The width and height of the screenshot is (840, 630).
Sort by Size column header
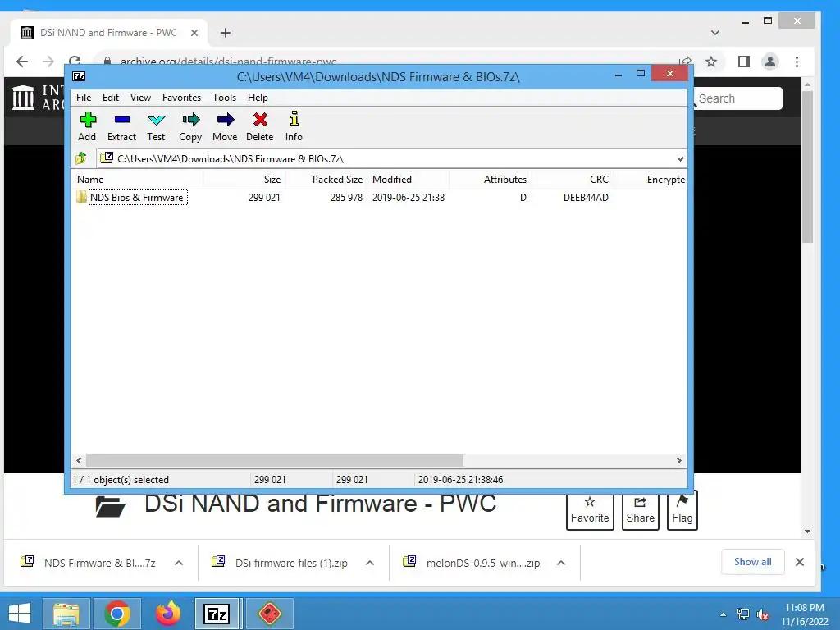(x=244, y=180)
